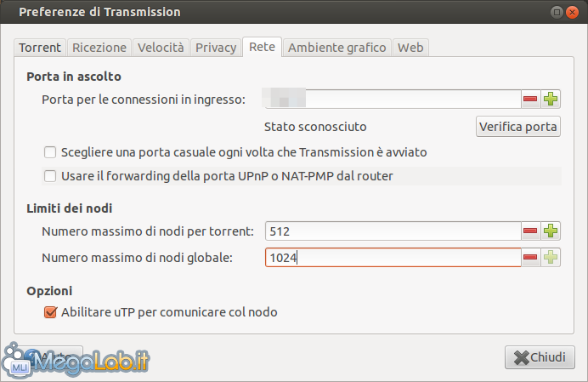This screenshot has height=382, width=588.
Task: Close the preferences window with red X
Action: coord(572,13)
